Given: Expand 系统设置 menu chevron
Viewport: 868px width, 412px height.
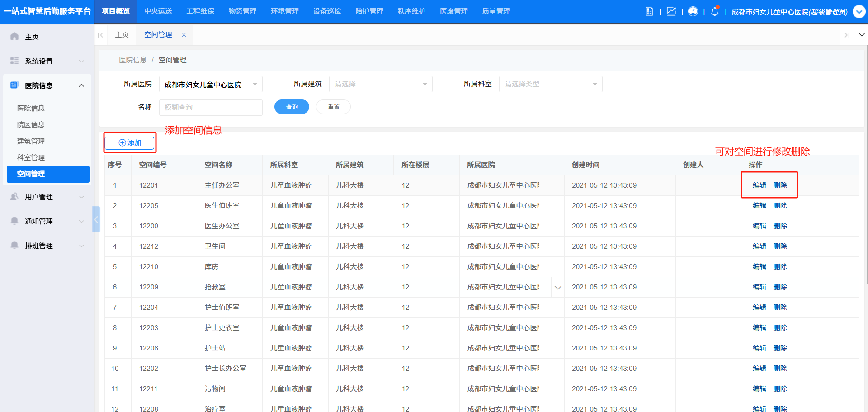Looking at the screenshot, I should pyautogui.click(x=82, y=61).
